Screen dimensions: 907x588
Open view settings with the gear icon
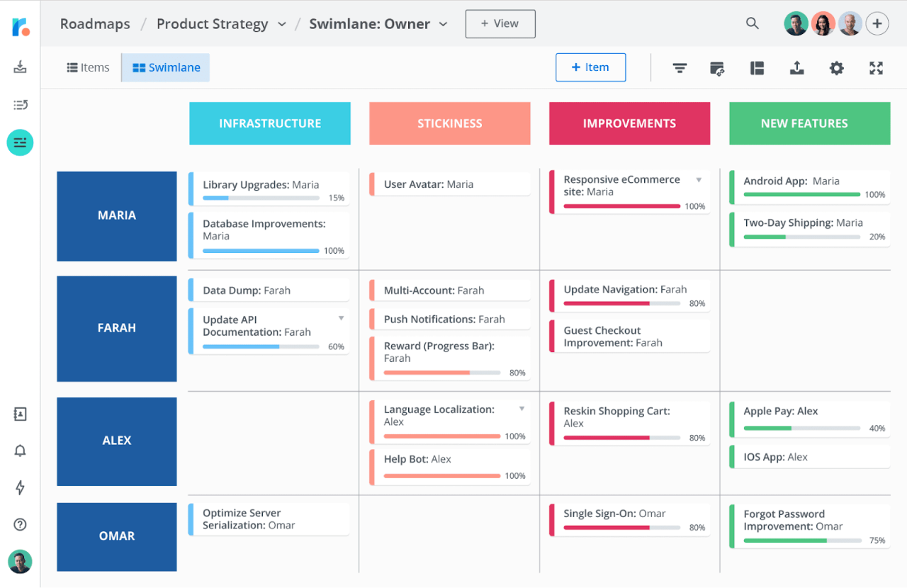tap(836, 68)
